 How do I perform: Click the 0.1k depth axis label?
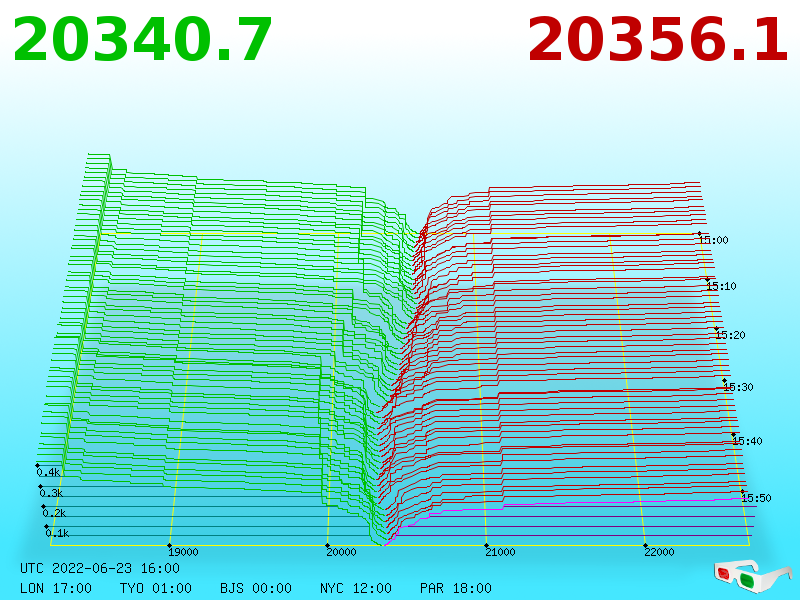pos(57,533)
